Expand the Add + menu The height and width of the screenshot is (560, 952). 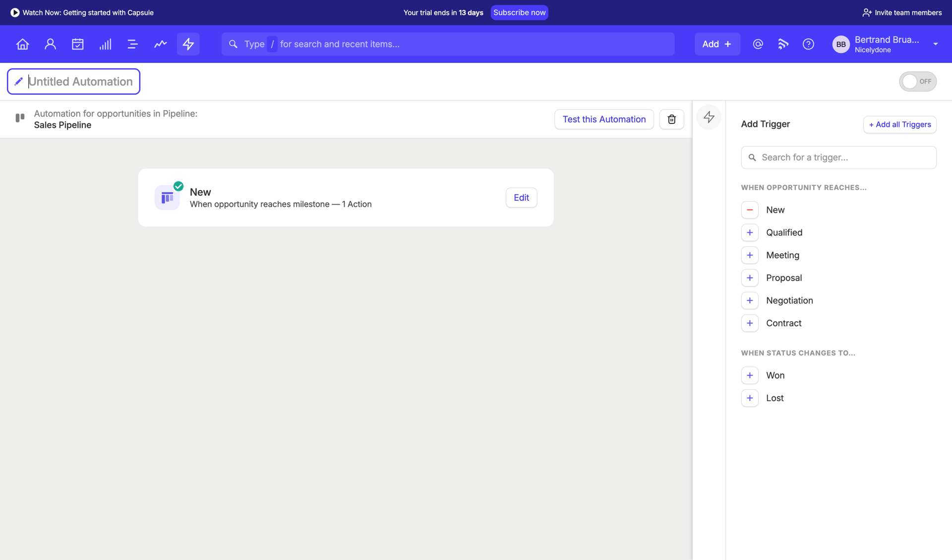click(717, 44)
